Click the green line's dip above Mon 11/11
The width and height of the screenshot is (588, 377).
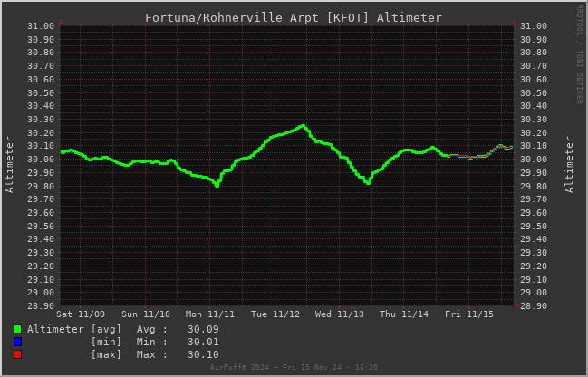[x=217, y=184]
